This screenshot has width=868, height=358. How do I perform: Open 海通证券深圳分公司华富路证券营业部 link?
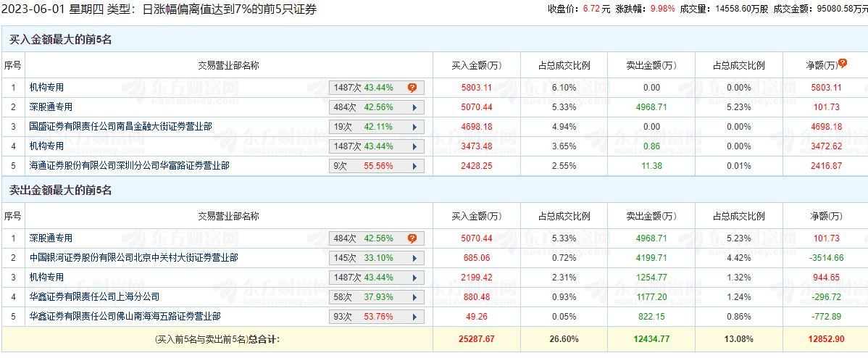130,166
